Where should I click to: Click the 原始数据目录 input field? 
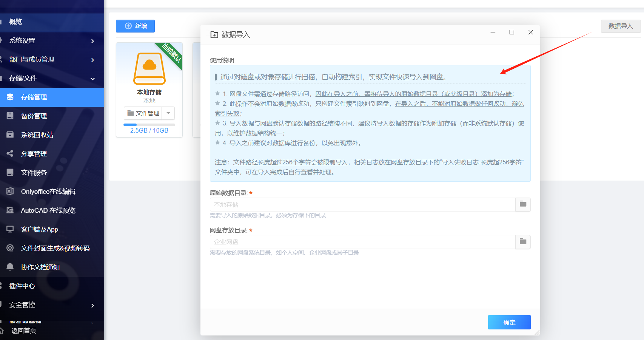coord(362,204)
